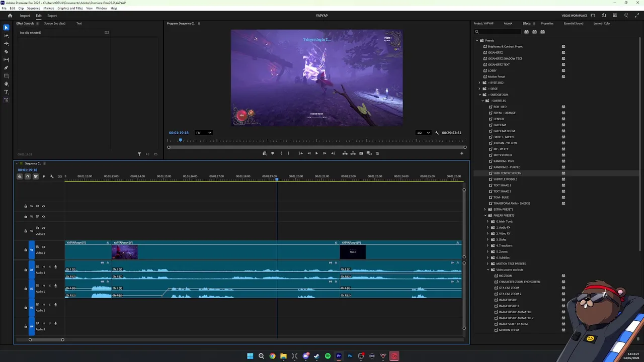Toggle V4 track output eye icon

click(43, 206)
